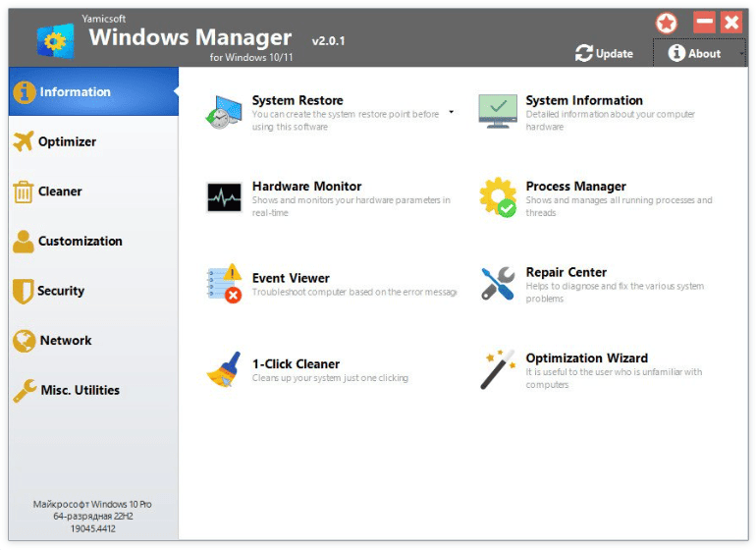756x550 pixels.
Task: Open the Process Manager title link
Action: [x=575, y=187]
